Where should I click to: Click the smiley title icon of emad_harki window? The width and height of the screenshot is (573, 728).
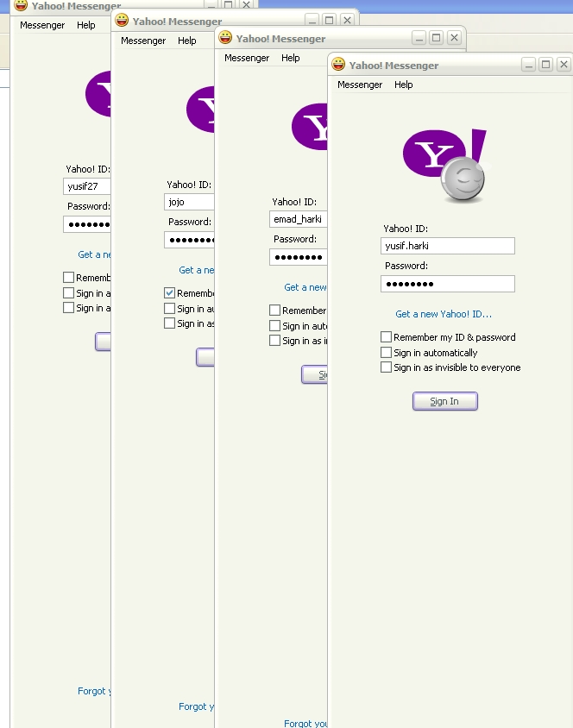pyautogui.click(x=225, y=37)
